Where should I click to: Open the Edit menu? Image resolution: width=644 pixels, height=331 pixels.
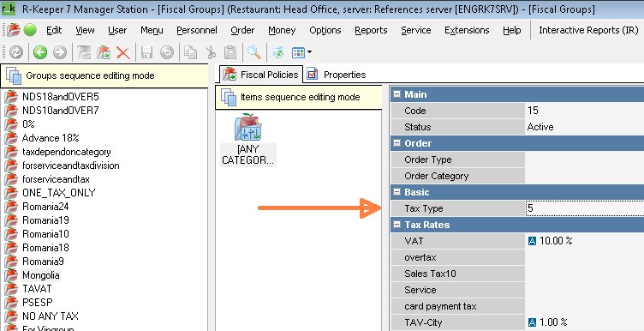54,30
